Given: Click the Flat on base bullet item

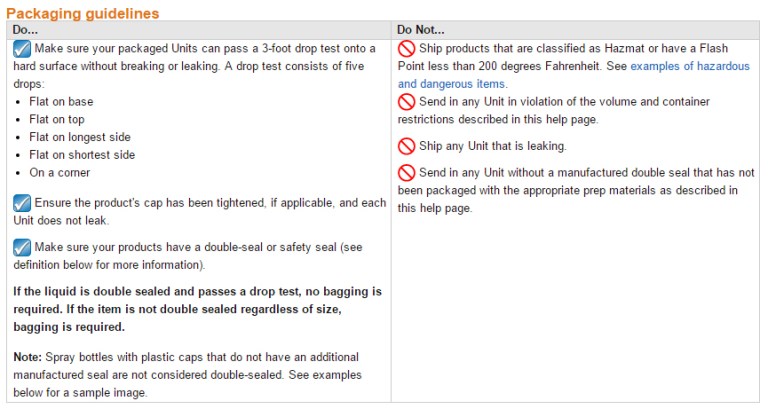Looking at the screenshot, I should click(61, 102).
